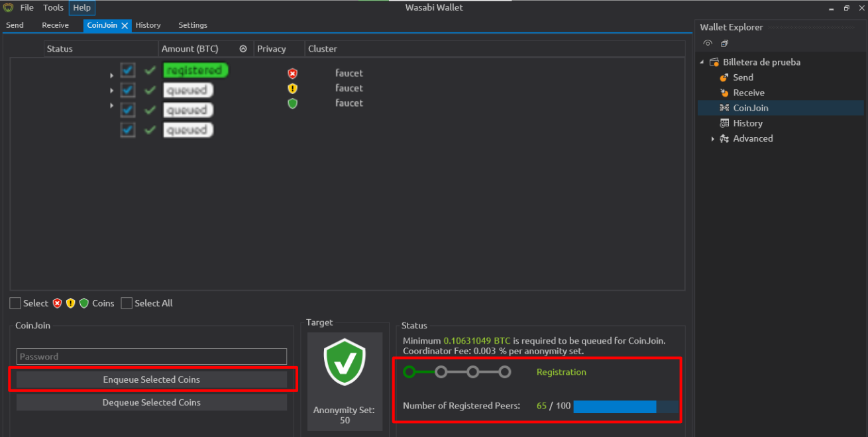Click the stacked windows icon in Wallet Explorer
The image size is (868, 437).
(724, 43)
